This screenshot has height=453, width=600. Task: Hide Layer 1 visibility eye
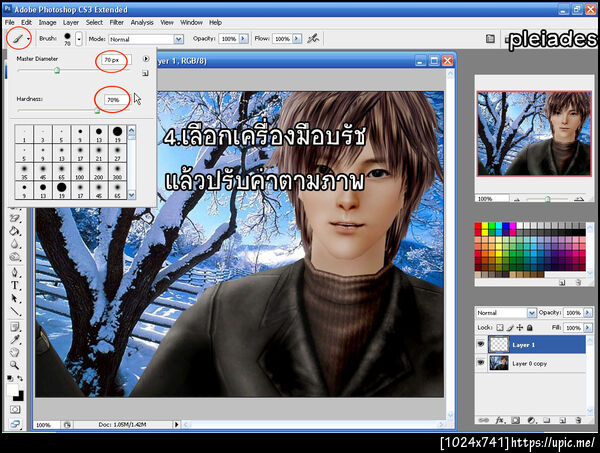(x=481, y=344)
